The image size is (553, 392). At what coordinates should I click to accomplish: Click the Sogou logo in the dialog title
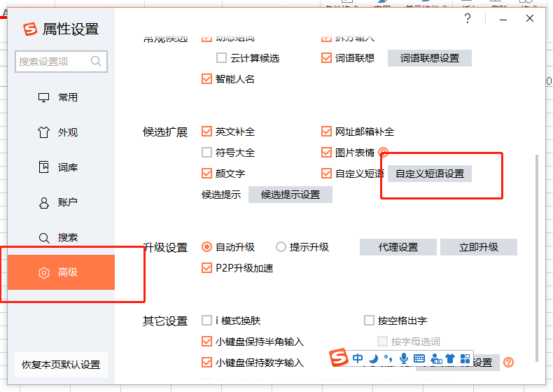30,29
